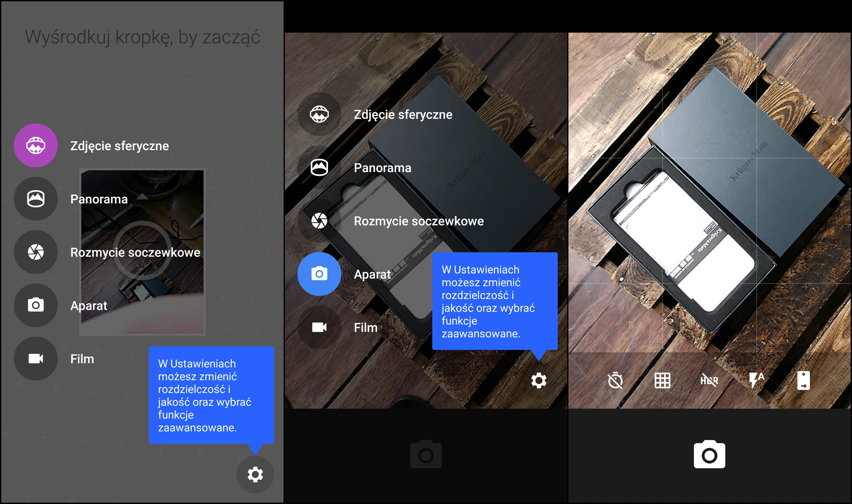Image resolution: width=852 pixels, height=504 pixels.
Task: Dismiss blue settings tooltip in middle panel
Action: click(494, 301)
